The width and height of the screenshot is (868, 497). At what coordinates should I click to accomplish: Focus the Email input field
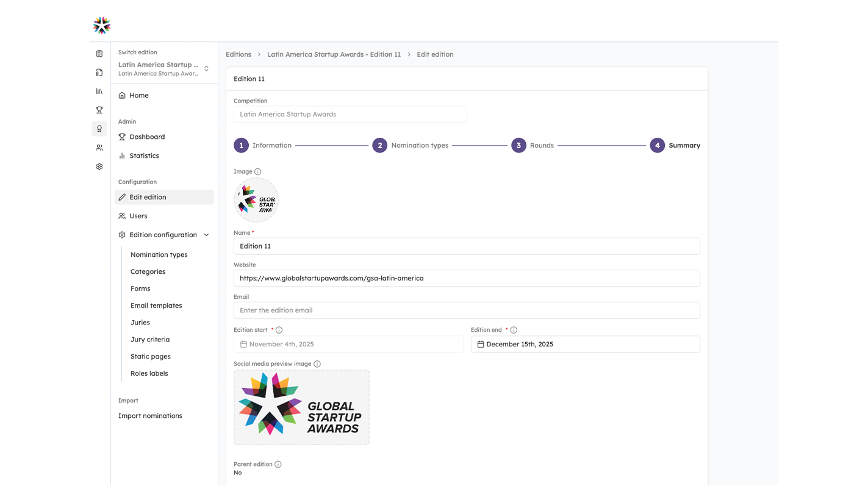pyautogui.click(x=467, y=310)
